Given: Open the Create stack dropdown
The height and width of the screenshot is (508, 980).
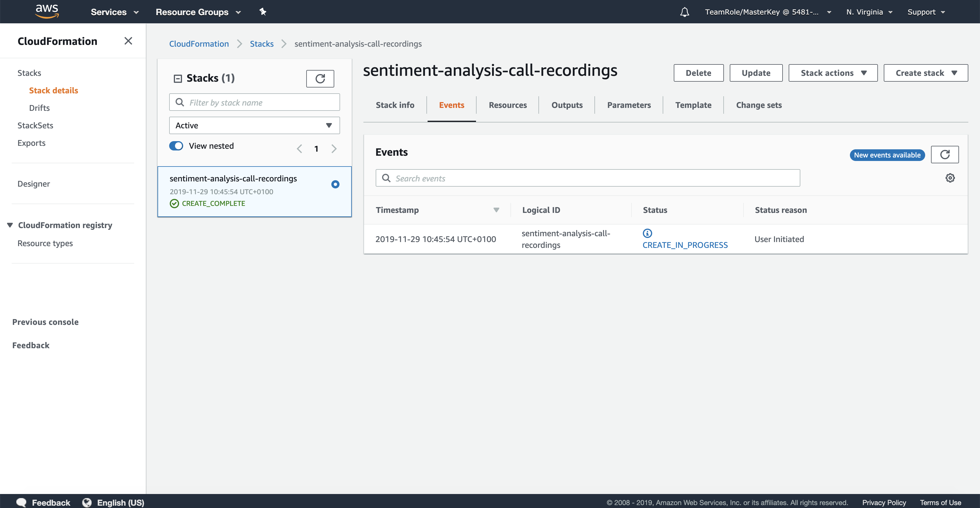Looking at the screenshot, I should tap(925, 73).
